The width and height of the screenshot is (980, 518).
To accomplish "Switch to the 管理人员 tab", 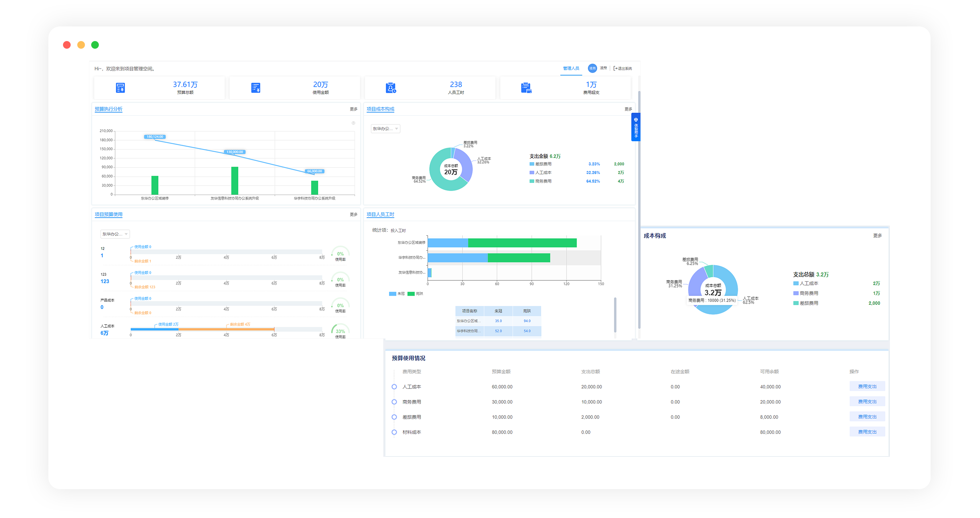I will click(x=571, y=69).
